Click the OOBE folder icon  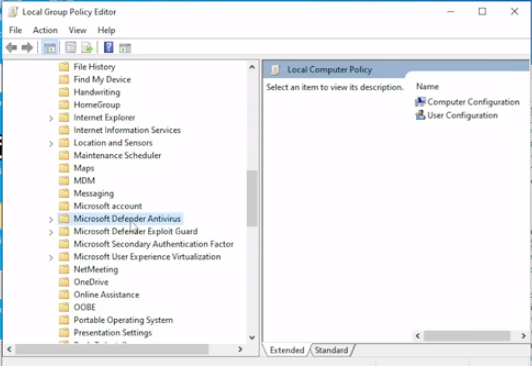click(64, 307)
